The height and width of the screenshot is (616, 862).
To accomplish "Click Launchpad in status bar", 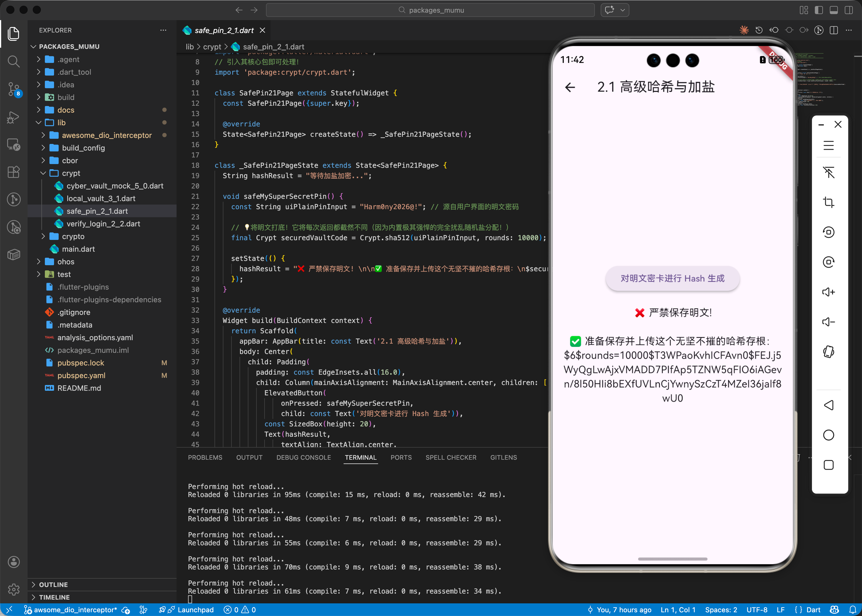I will [195, 610].
